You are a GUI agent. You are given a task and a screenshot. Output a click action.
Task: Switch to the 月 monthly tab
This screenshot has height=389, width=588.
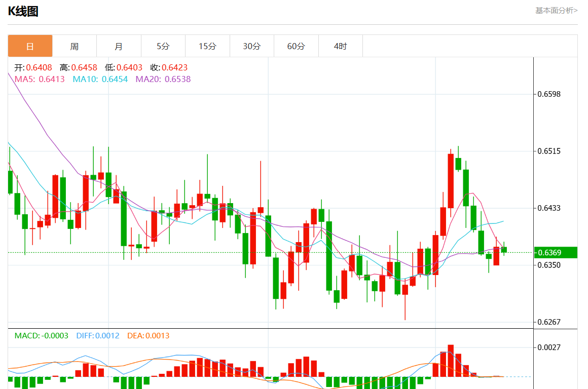(119, 46)
